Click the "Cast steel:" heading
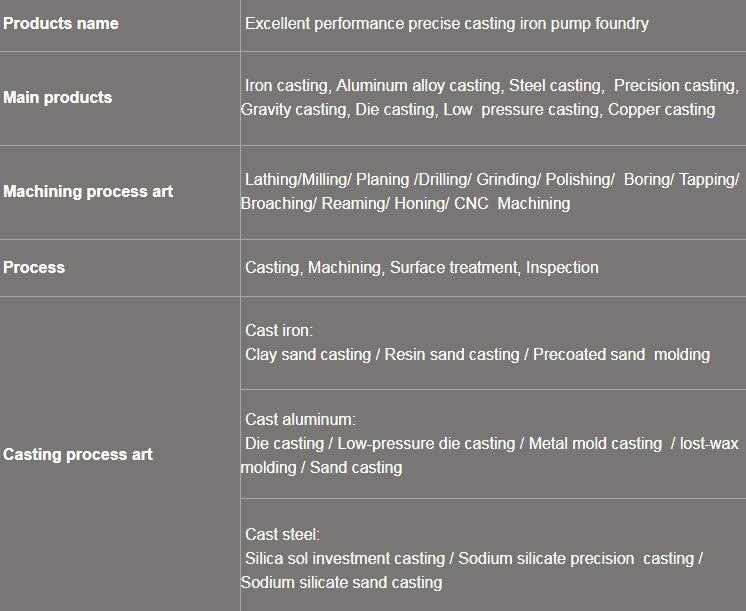The width and height of the screenshot is (746, 611). [x=282, y=535]
